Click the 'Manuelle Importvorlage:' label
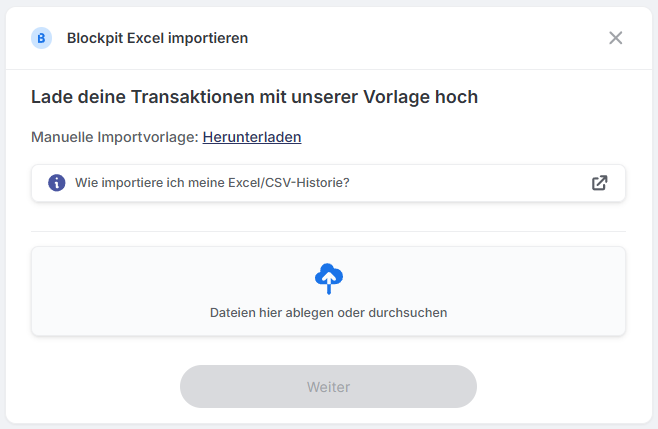 pos(115,137)
